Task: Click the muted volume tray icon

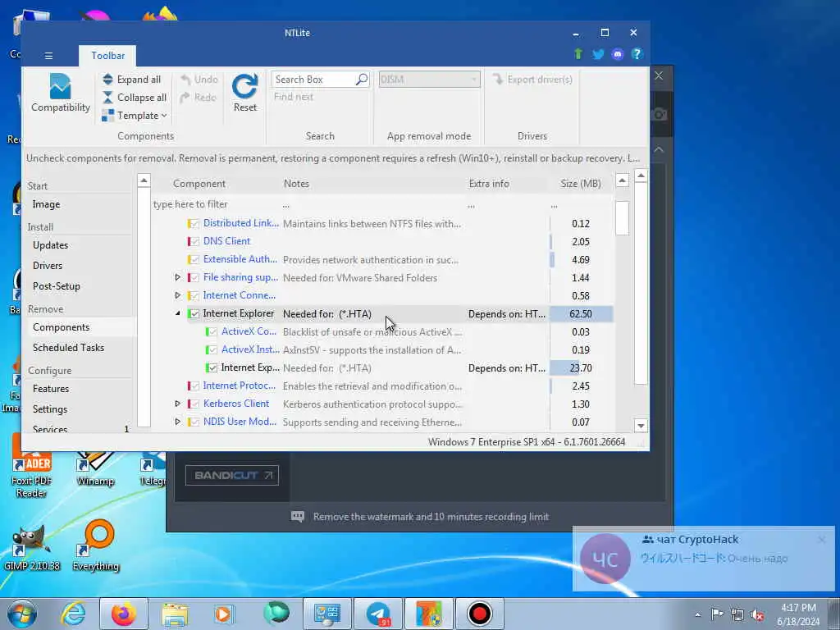Action: pyautogui.click(x=757, y=614)
